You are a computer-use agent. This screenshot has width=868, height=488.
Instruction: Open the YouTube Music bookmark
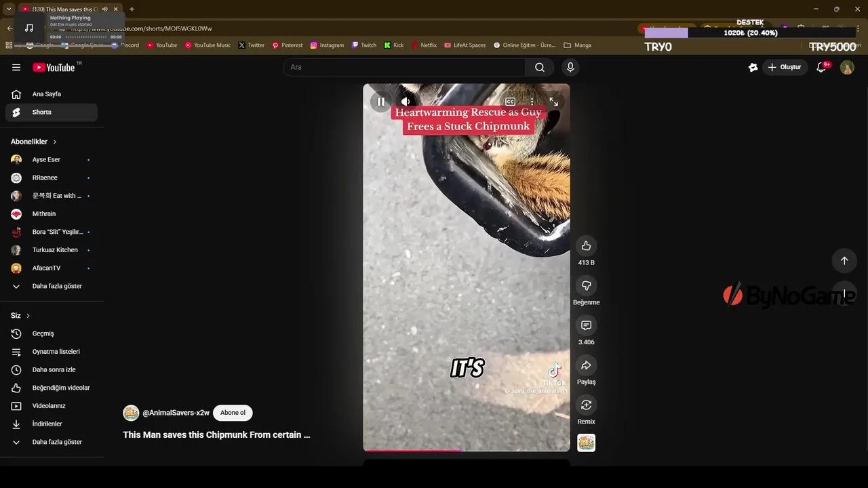click(x=208, y=45)
